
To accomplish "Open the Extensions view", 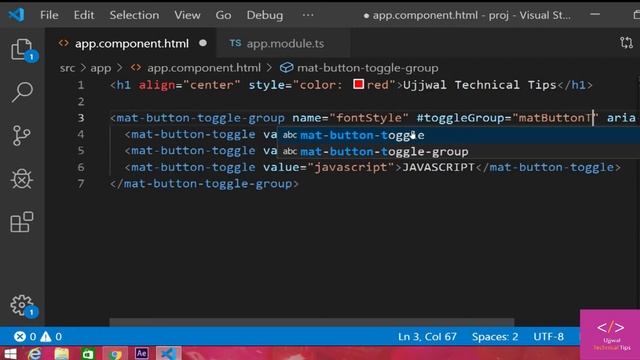I will point(22,222).
